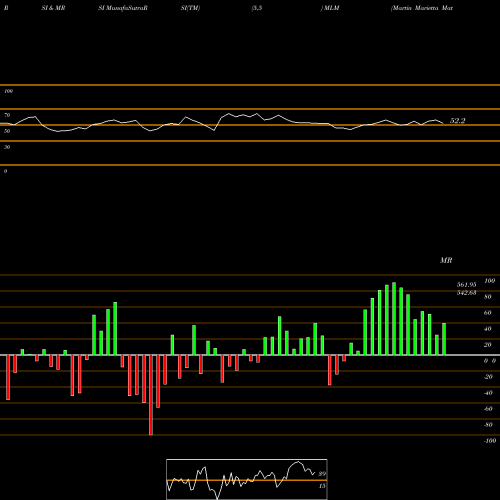Click the value 39 in mini chart

pyautogui.click(x=322, y=474)
